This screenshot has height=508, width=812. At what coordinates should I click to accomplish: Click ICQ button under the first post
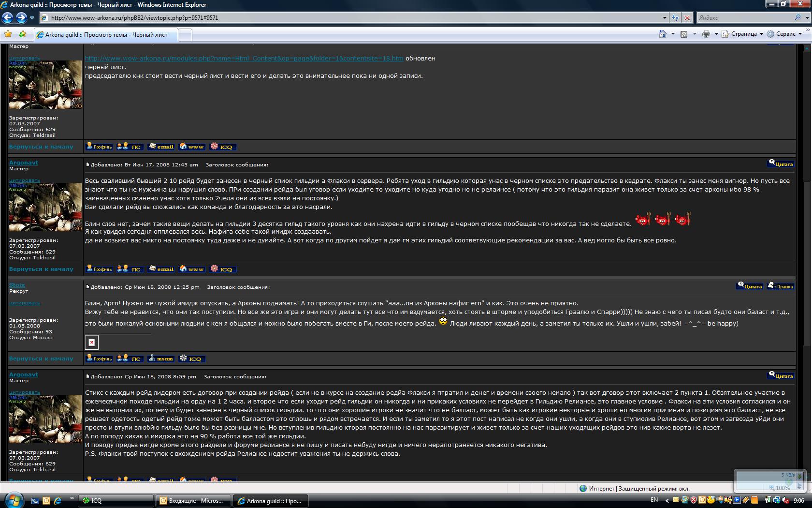223,146
